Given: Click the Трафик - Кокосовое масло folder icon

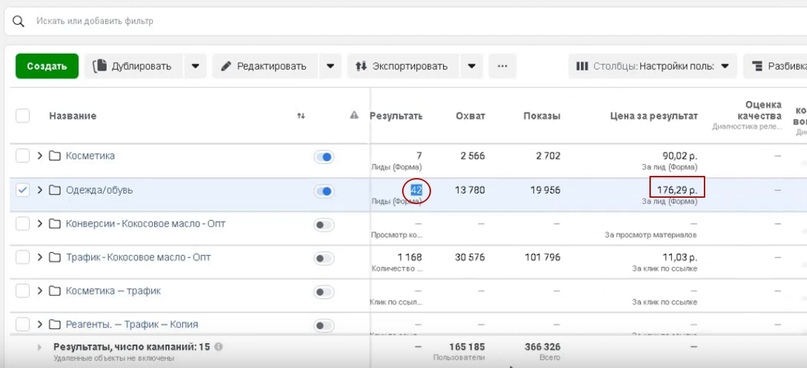Looking at the screenshot, I should (55, 257).
